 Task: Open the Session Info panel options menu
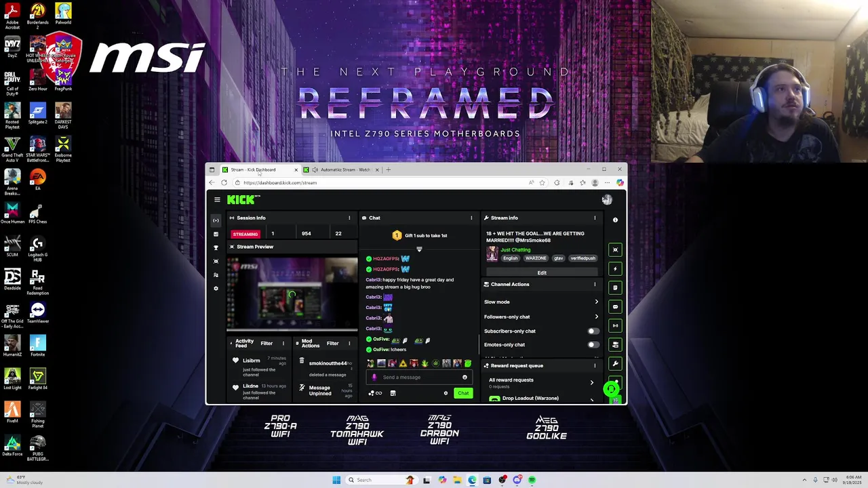tap(349, 218)
